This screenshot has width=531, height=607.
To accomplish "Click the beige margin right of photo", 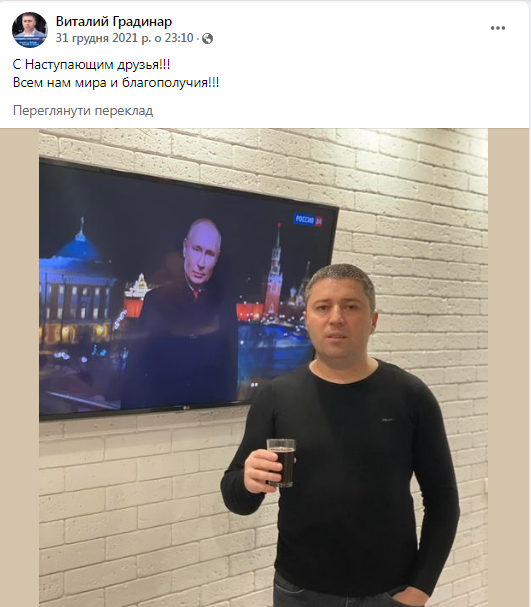I will click(509, 368).
